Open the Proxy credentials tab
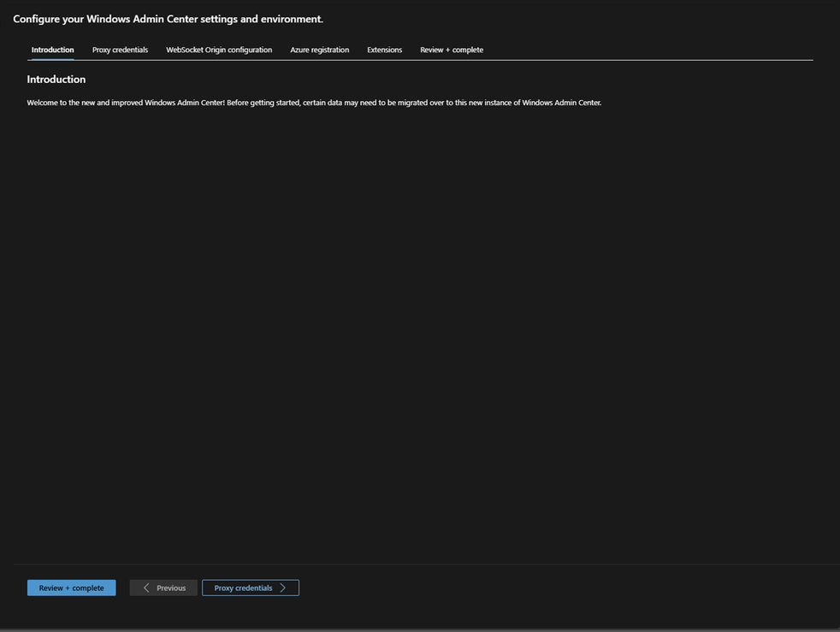840x632 pixels. [x=120, y=50]
